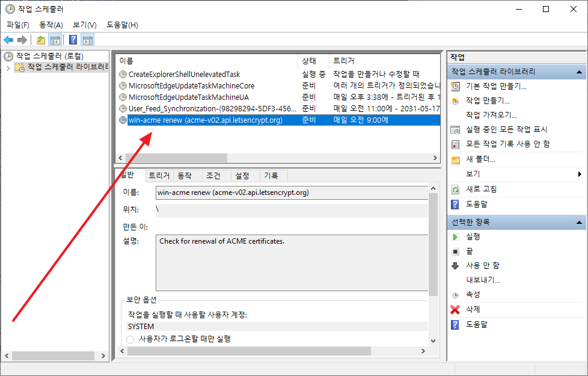Click the 기본 작업 만들기 icon
Viewport: 588px width, 376px height.
455,86
